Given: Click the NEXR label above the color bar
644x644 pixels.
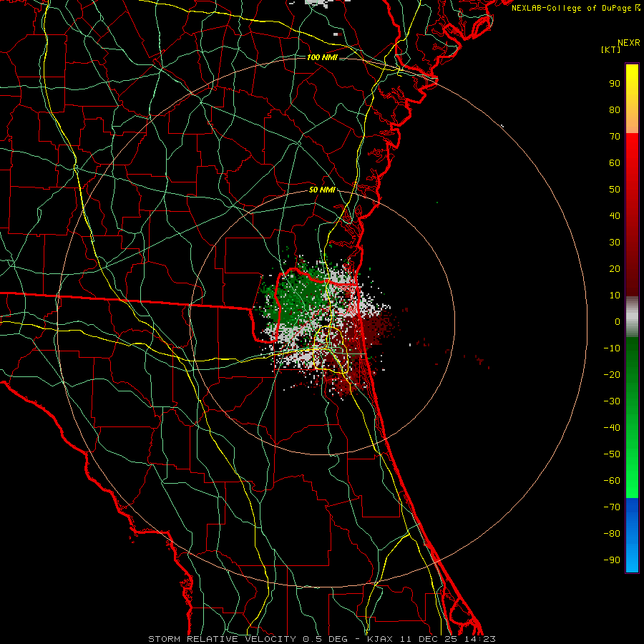Looking at the screenshot, I should coord(629,43).
